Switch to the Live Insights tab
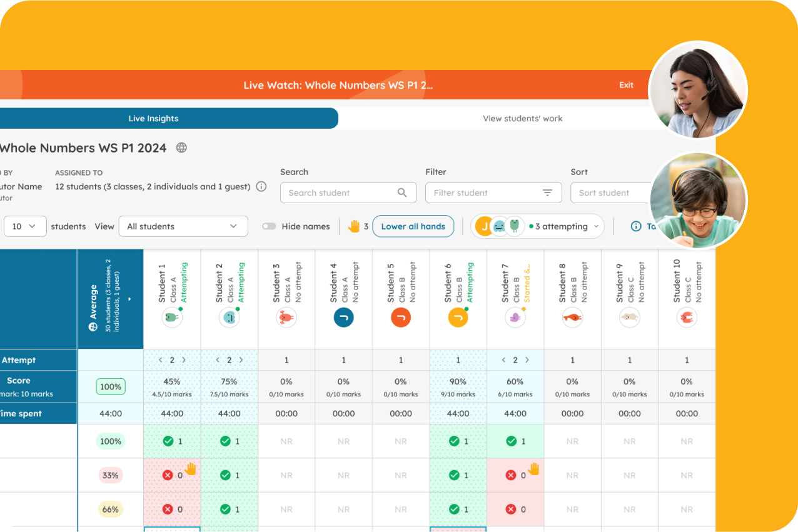 click(154, 118)
